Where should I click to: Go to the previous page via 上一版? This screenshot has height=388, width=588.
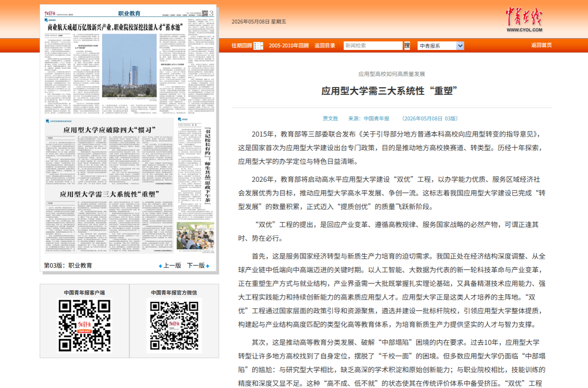[x=172, y=265]
